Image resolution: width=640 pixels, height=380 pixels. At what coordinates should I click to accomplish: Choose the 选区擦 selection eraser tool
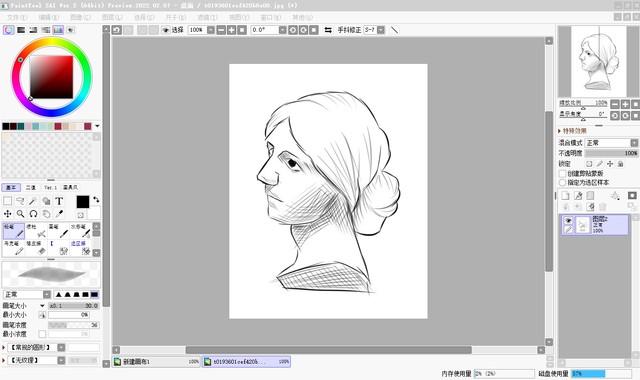pyautogui.click(x=80, y=248)
